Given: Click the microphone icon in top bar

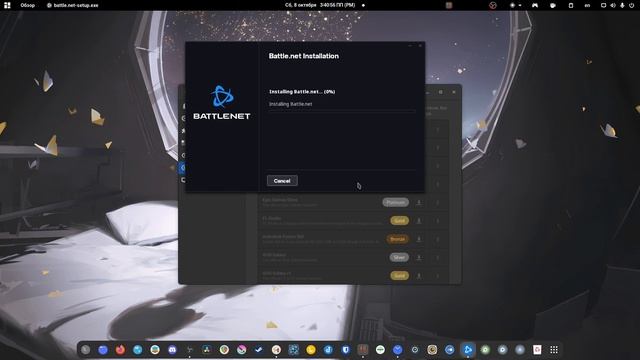Looking at the screenshot, I should 622,5.
